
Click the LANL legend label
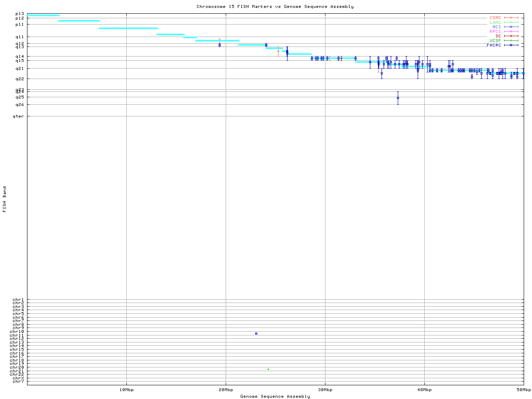pos(495,22)
